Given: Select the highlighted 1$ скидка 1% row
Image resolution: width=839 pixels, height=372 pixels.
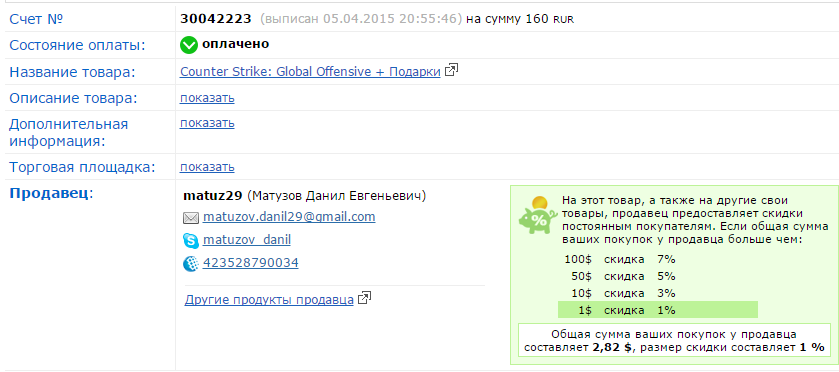Looking at the screenshot, I should [658, 310].
